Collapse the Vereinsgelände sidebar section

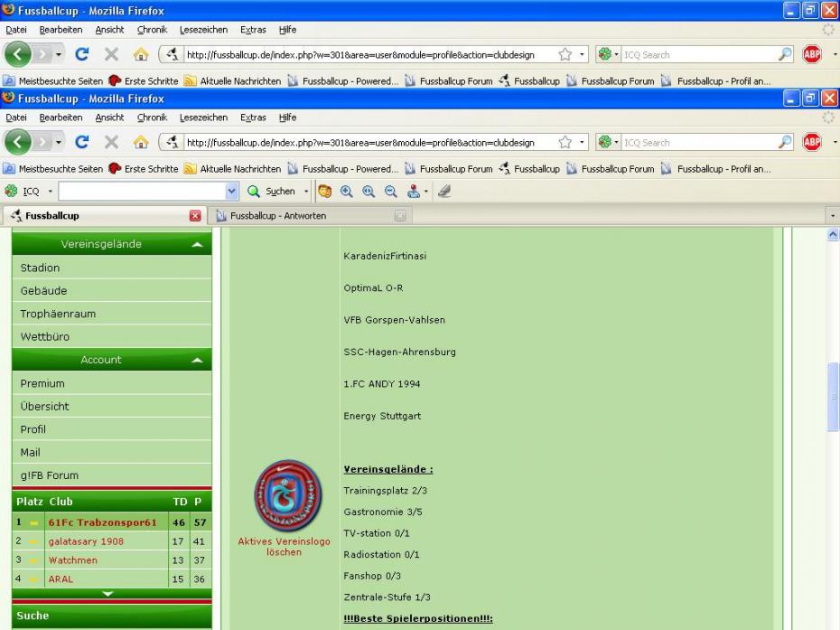(x=197, y=245)
